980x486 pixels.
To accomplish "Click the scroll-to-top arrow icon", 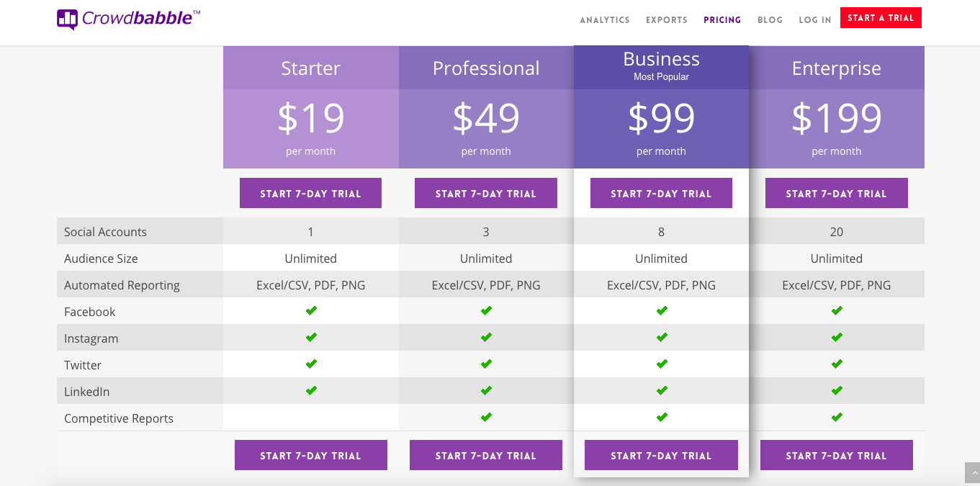I will pyautogui.click(x=972, y=472).
